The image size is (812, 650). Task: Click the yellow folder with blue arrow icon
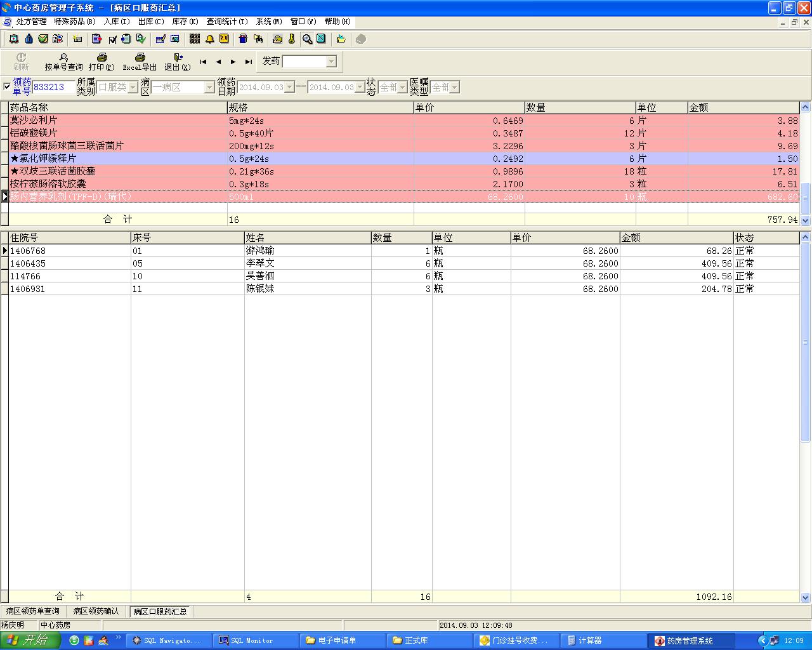click(x=341, y=39)
